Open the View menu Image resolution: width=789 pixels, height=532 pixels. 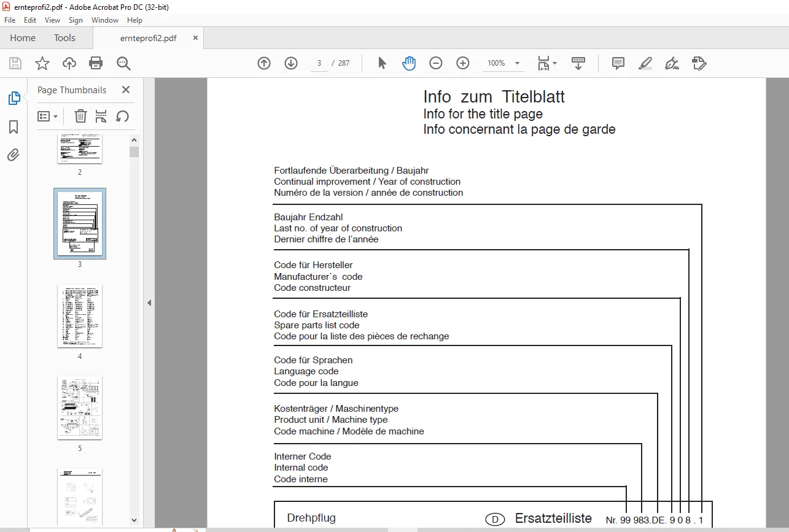point(52,20)
